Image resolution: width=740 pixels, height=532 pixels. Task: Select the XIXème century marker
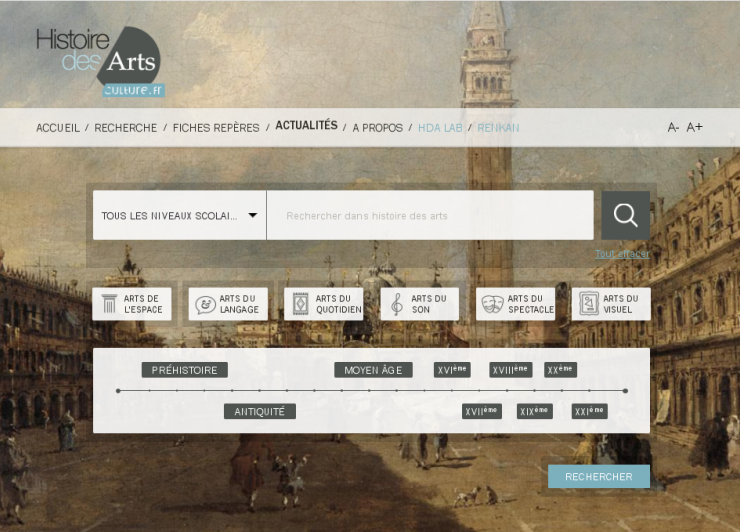click(534, 411)
